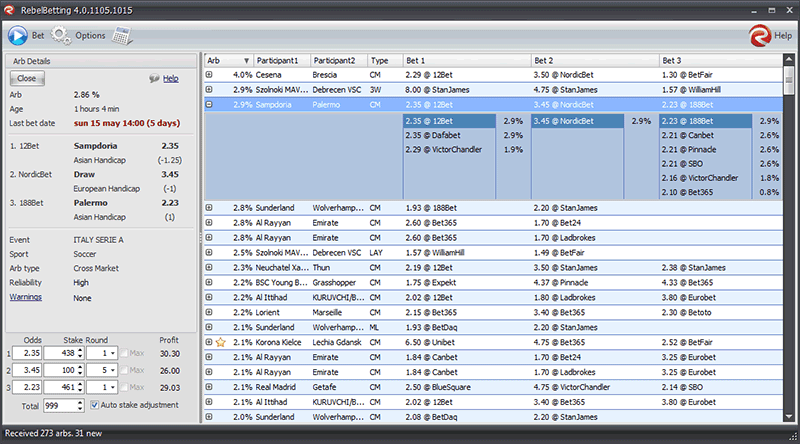Check the Max box for bet 3
Screen dimensions: 800x444
[124, 387]
